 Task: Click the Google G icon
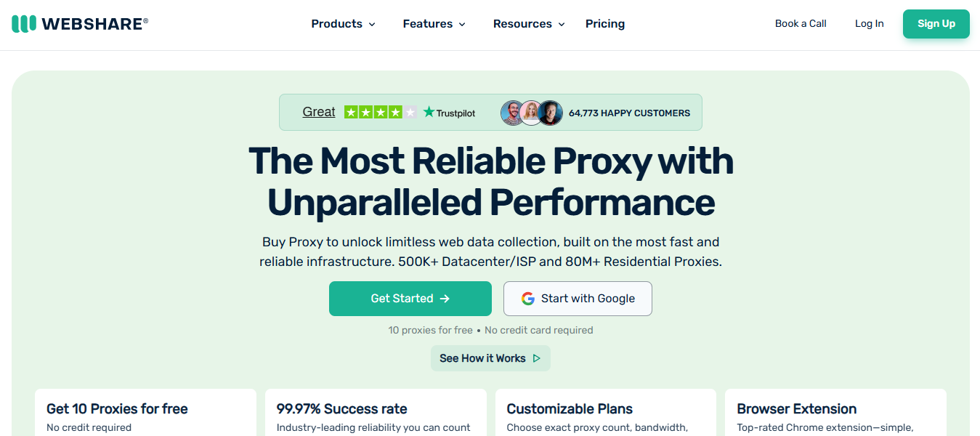(x=527, y=298)
